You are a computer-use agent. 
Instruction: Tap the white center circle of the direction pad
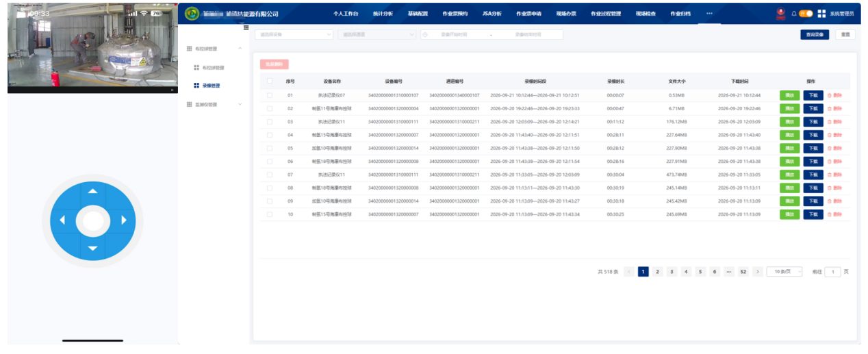click(x=92, y=220)
